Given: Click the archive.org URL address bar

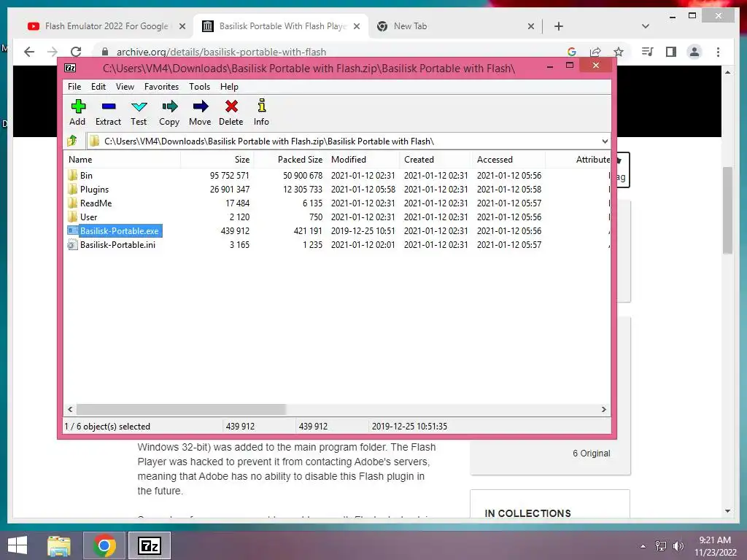Looking at the screenshot, I should (333, 52).
